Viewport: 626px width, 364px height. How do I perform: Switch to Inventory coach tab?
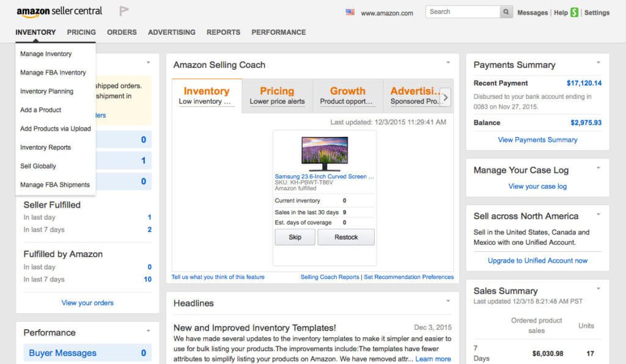207,96
